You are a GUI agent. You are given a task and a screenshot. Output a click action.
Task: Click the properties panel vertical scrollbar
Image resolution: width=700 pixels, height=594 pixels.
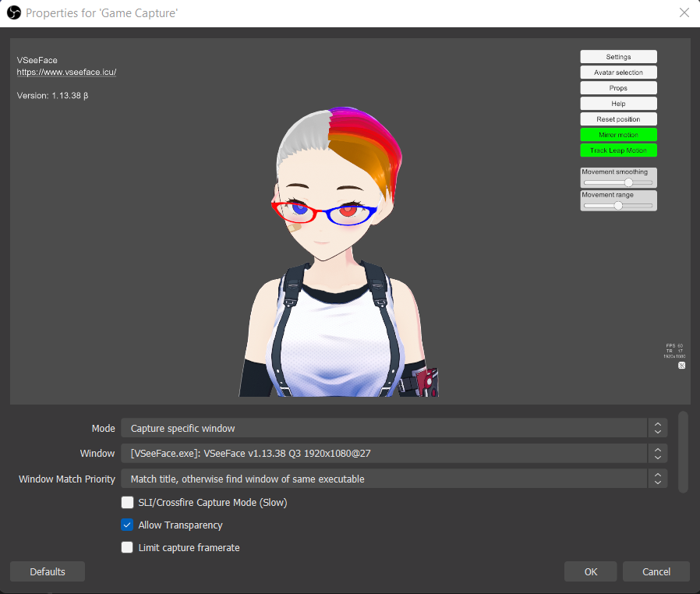click(683, 452)
